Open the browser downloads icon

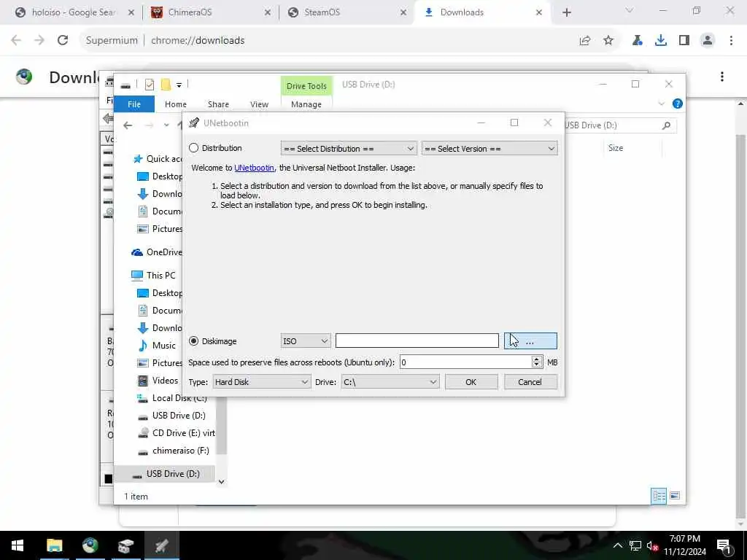660,41
